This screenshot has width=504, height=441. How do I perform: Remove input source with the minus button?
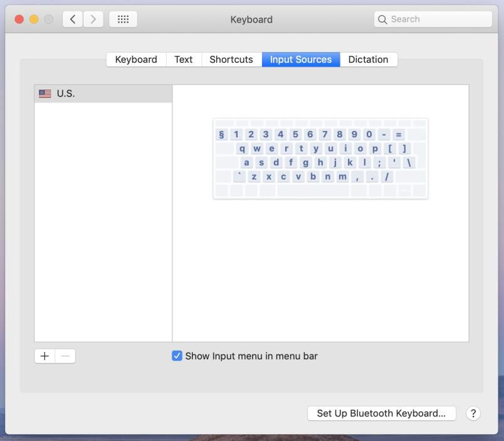pos(65,356)
